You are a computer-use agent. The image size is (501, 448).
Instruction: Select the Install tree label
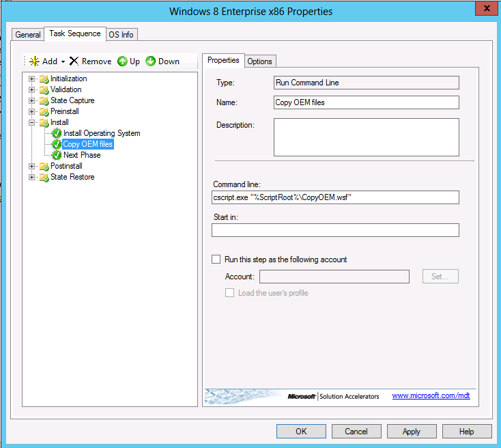click(x=59, y=122)
